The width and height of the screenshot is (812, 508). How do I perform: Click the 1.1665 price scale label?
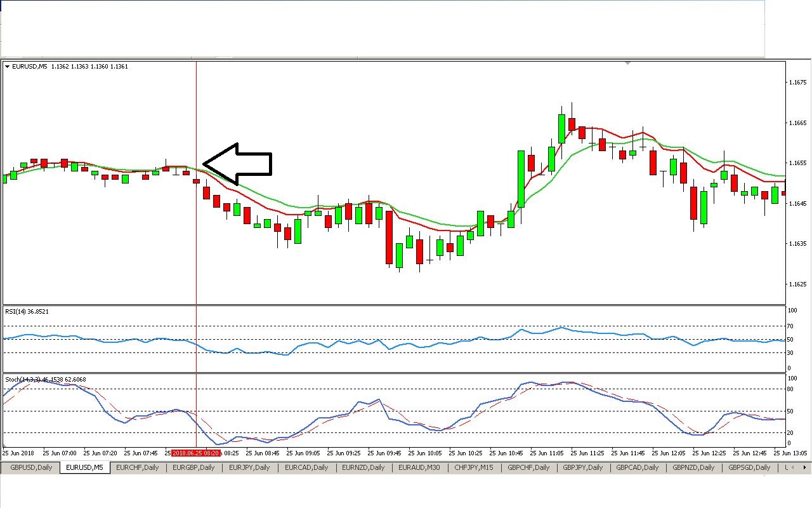797,123
